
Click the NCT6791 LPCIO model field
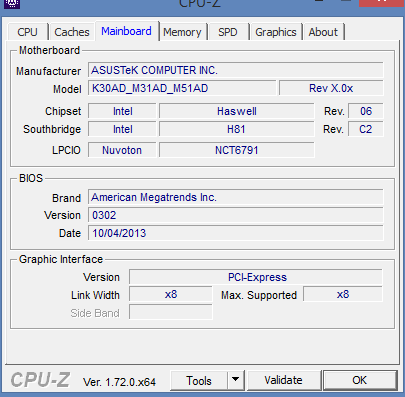click(237, 150)
